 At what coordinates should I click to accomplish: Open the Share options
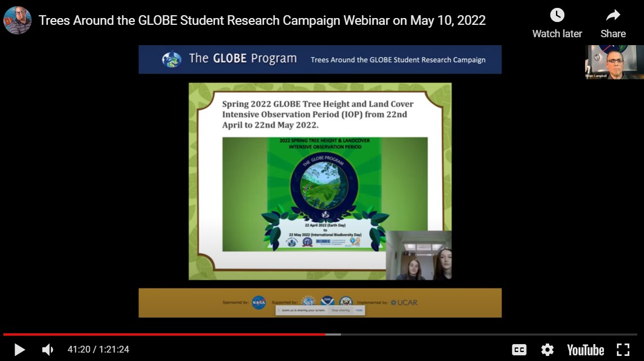pos(613,23)
